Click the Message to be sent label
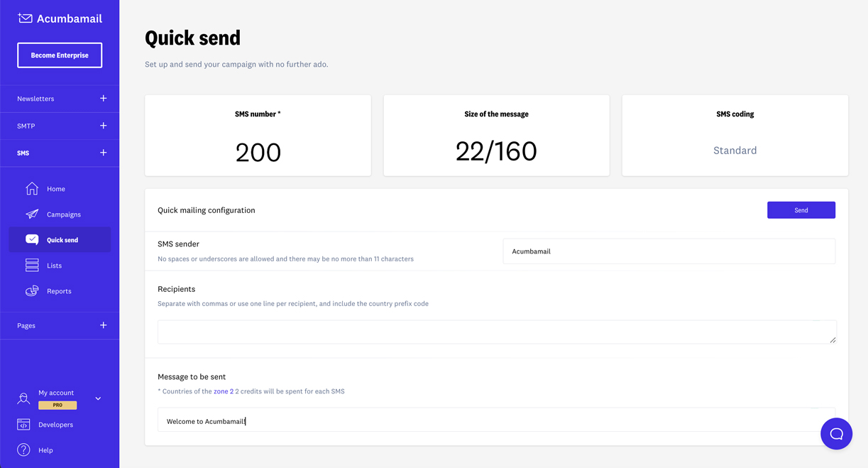The height and width of the screenshot is (468, 868). 192,376
